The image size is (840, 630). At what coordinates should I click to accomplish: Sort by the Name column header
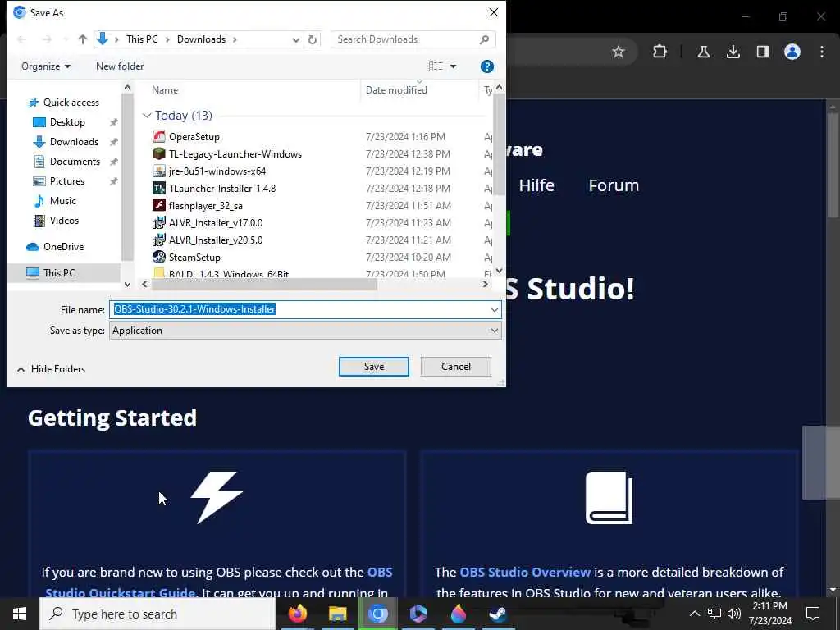coord(164,90)
